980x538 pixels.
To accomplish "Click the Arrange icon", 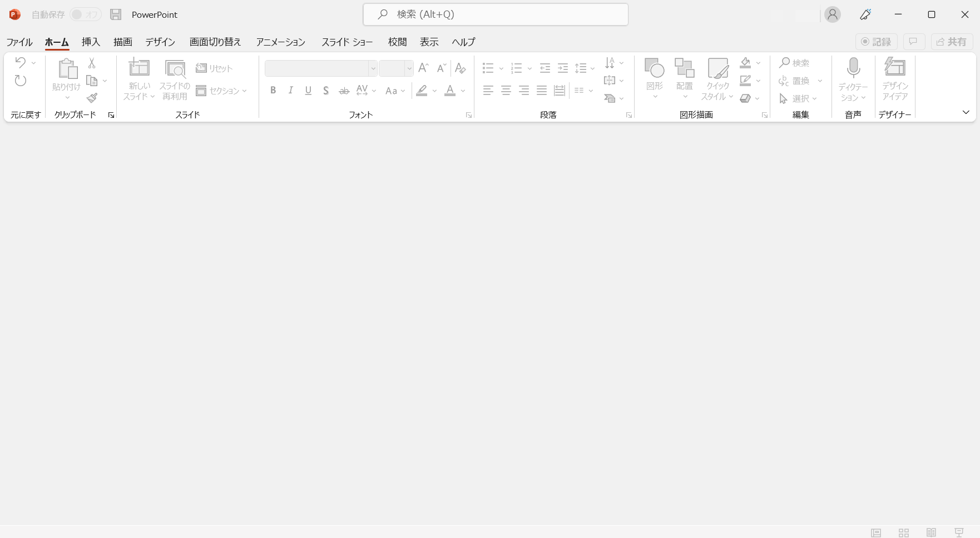I will click(x=685, y=68).
